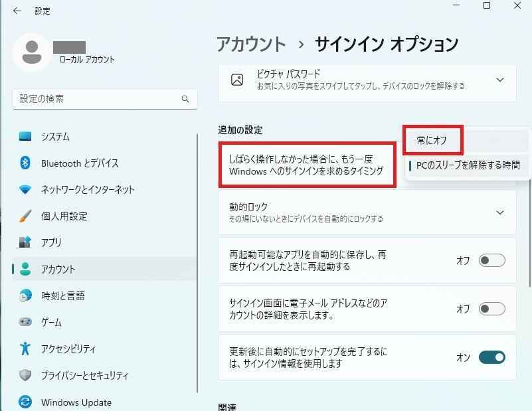
Task: Click the アカウント person icon
Action: pos(25,269)
